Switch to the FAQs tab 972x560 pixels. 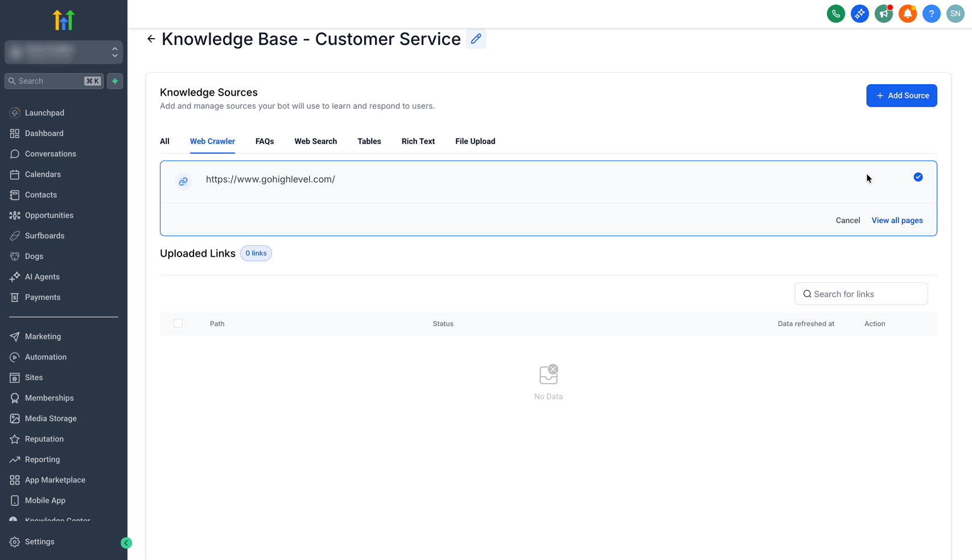click(x=265, y=141)
